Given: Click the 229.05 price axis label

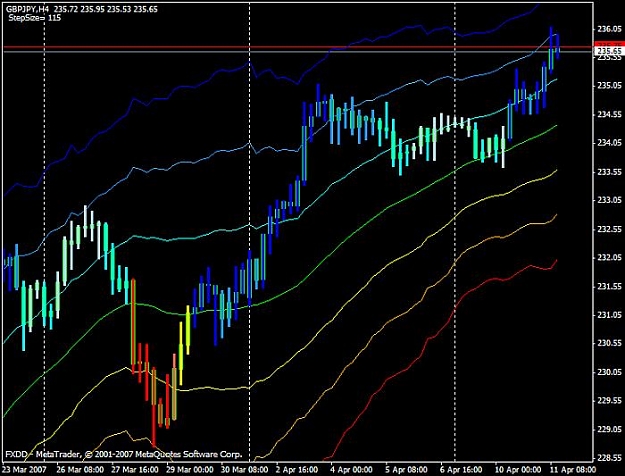Looking at the screenshot, I should click(x=609, y=430).
